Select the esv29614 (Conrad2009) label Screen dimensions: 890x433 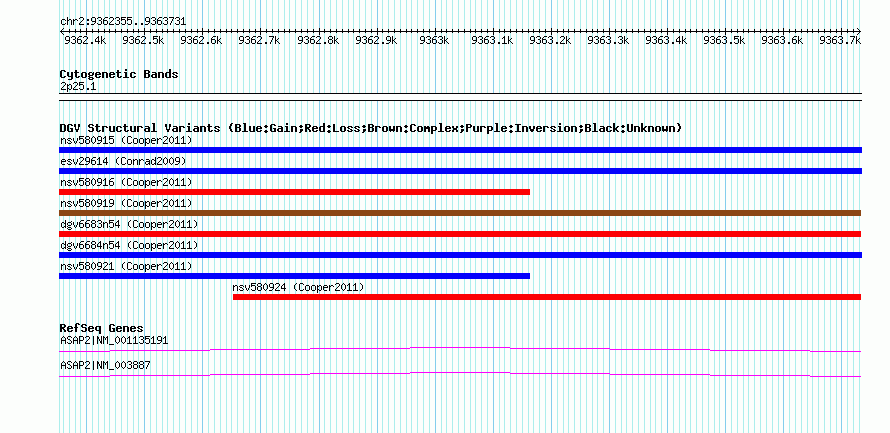point(123,161)
